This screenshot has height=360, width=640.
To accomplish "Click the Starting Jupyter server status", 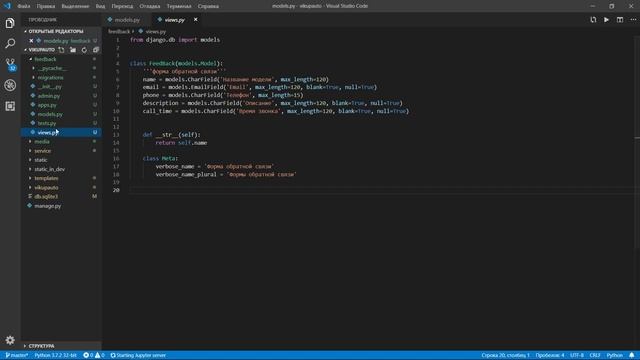I will [x=138, y=355].
